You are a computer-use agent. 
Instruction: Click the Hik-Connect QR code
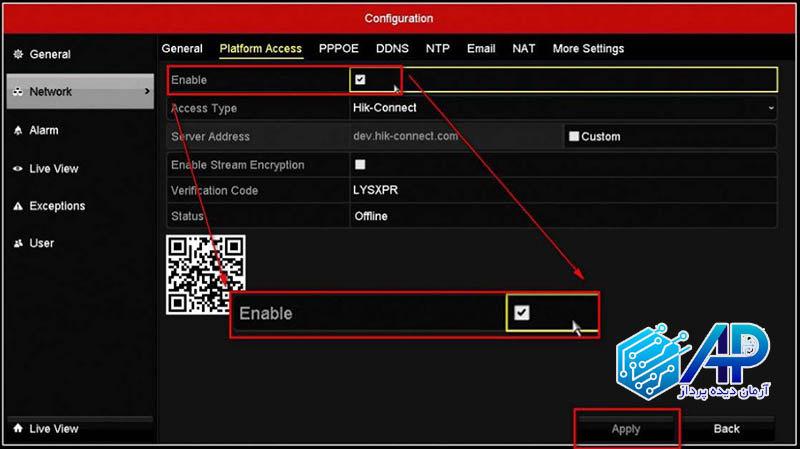[x=206, y=275]
